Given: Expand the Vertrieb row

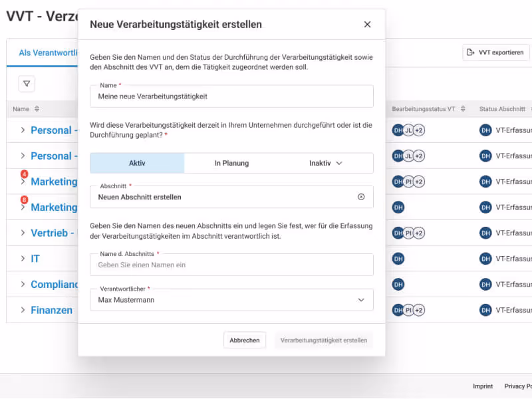Looking at the screenshot, I should point(23,233).
